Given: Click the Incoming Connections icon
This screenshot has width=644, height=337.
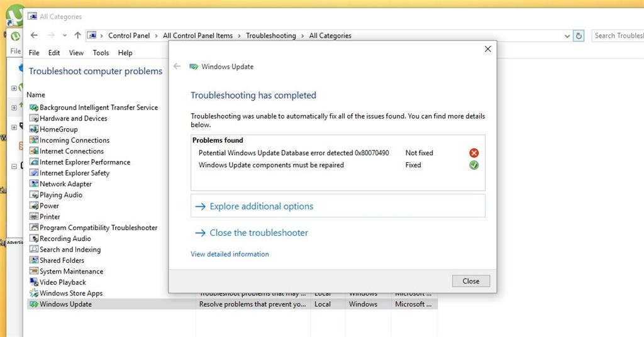Looking at the screenshot, I should click(x=34, y=140).
